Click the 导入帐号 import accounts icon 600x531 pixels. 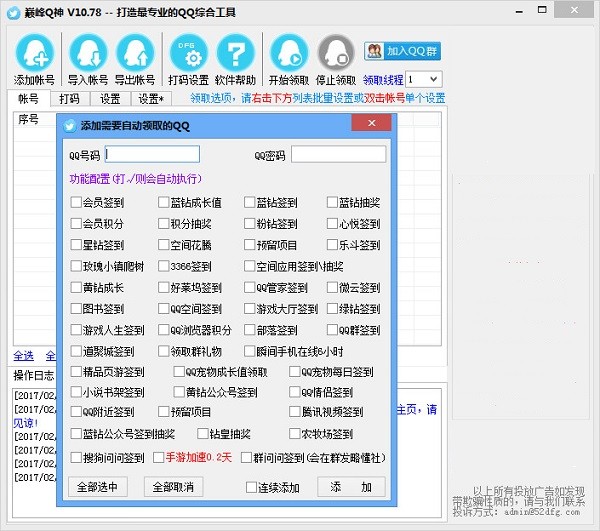pos(88,54)
